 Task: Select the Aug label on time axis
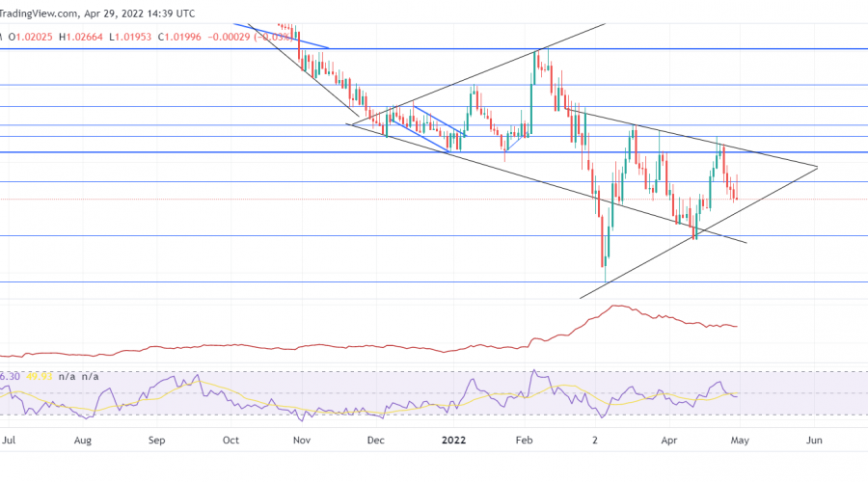point(83,441)
